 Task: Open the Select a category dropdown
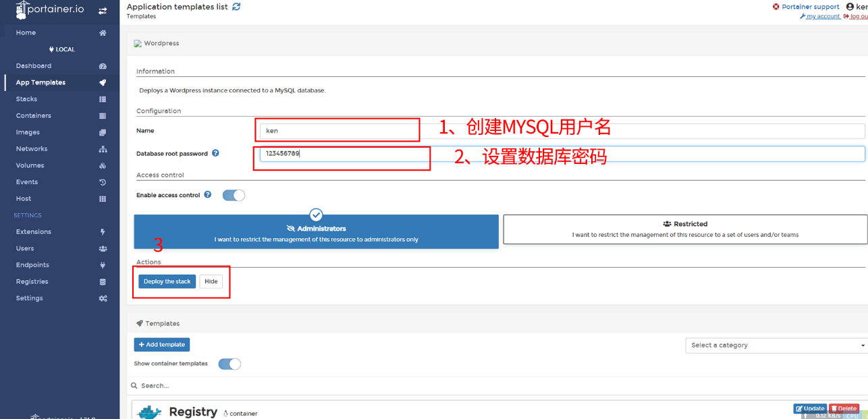[x=776, y=345]
